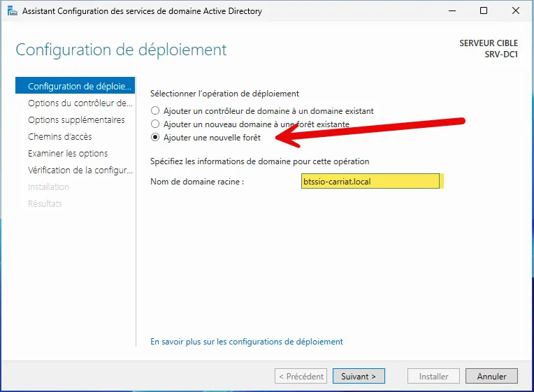Click the 'Suivant >' button
Image resolution: width=534 pixels, height=392 pixels.
[359, 376]
